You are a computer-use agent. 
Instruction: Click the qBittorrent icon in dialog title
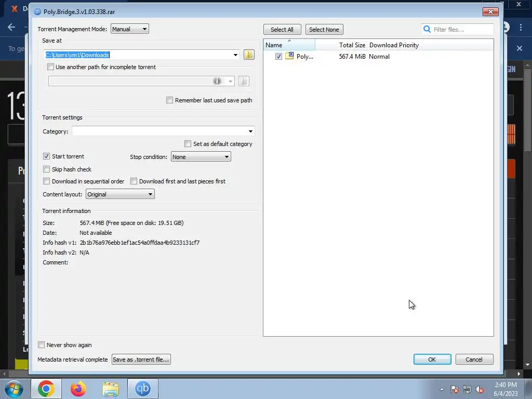[x=37, y=11]
